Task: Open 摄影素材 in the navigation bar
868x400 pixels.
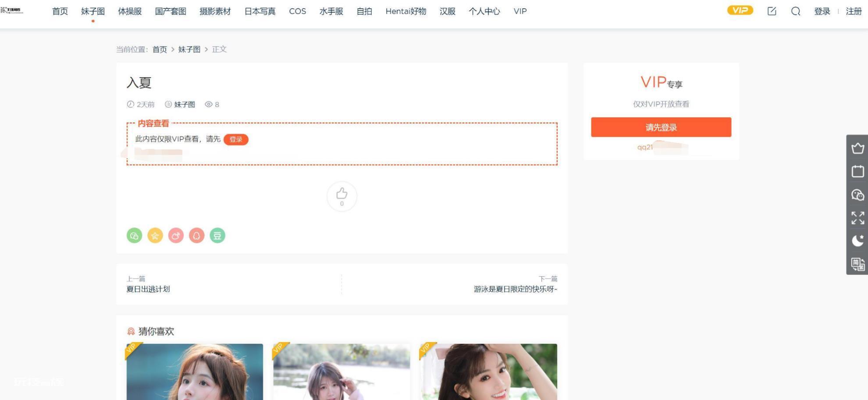Action: coord(215,11)
